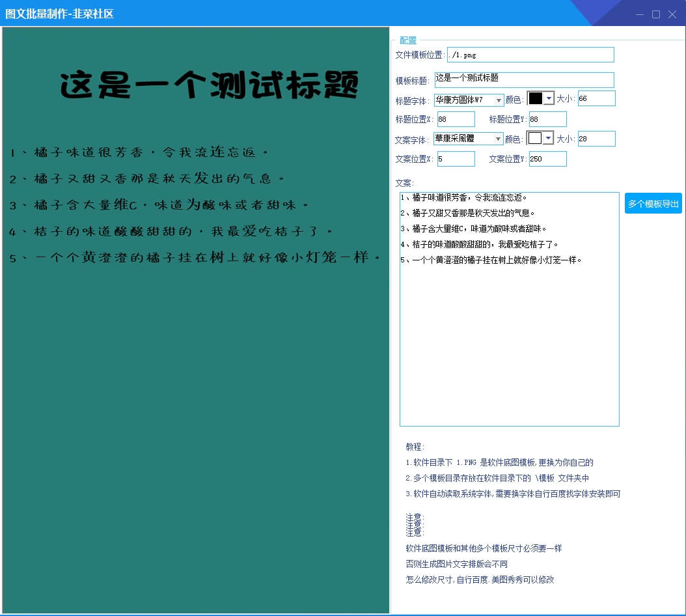Click the 多个模板导出 export button
The width and height of the screenshot is (686, 616).
[653, 203]
